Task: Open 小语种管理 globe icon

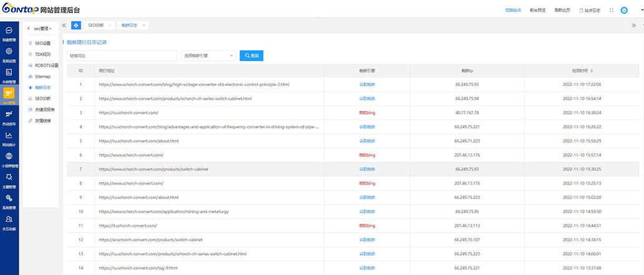Action: [9, 159]
